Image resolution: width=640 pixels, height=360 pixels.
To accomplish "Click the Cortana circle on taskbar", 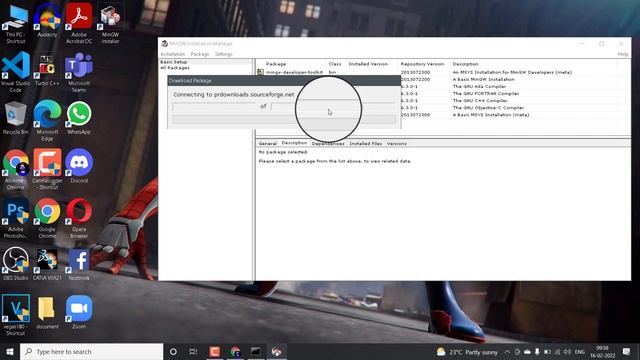I will tap(173, 351).
